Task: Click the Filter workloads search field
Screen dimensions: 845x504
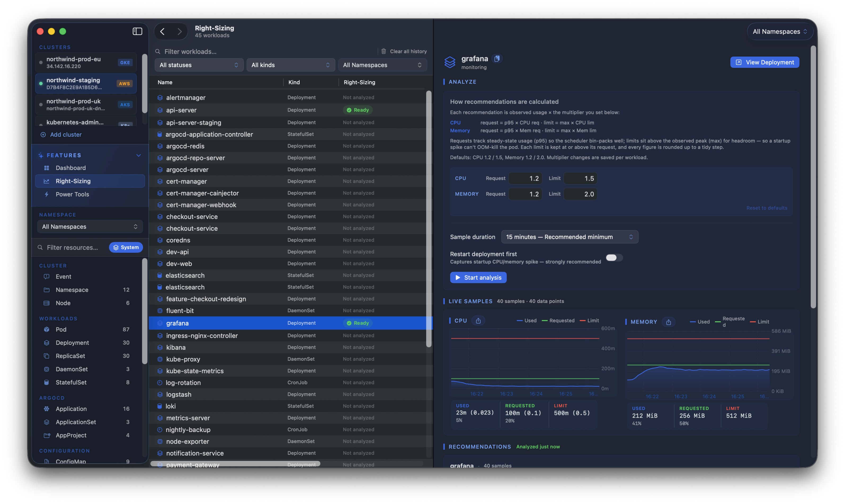Action: [x=265, y=52]
